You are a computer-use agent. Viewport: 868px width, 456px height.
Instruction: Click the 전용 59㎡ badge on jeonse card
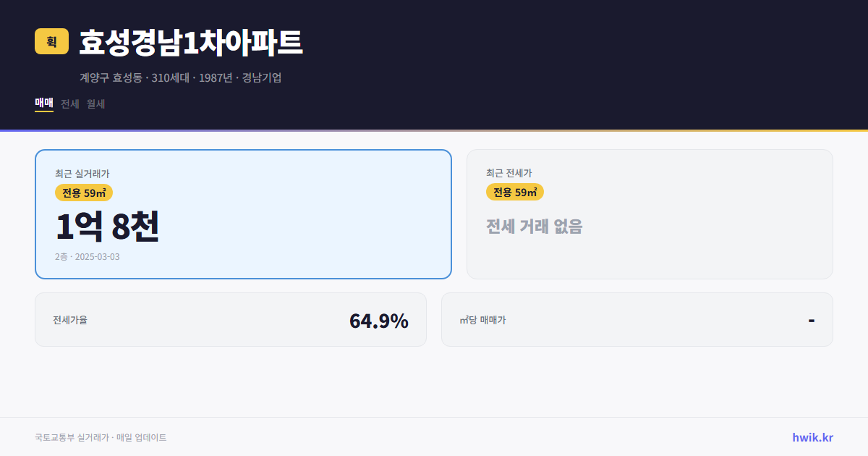tap(514, 192)
